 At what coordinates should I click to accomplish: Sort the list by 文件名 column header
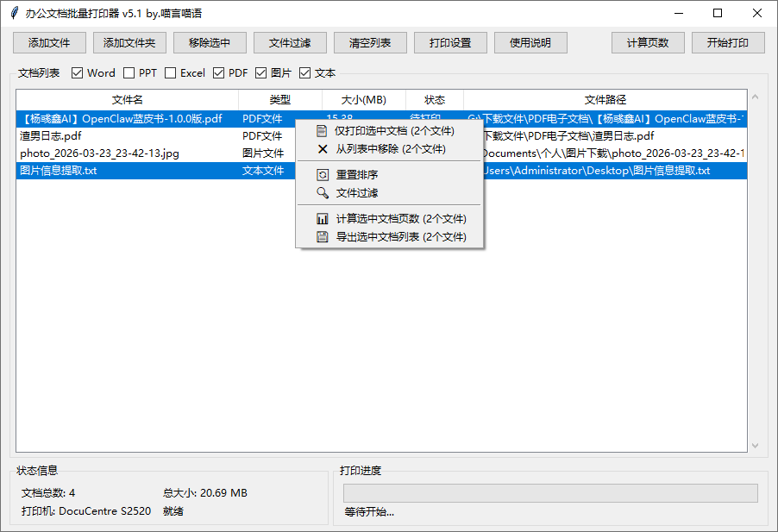click(x=127, y=100)
